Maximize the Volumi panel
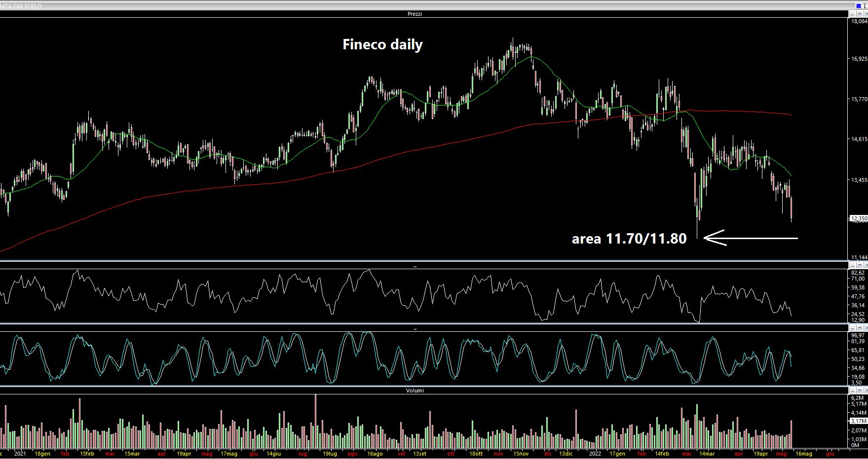 coord(860,390)
